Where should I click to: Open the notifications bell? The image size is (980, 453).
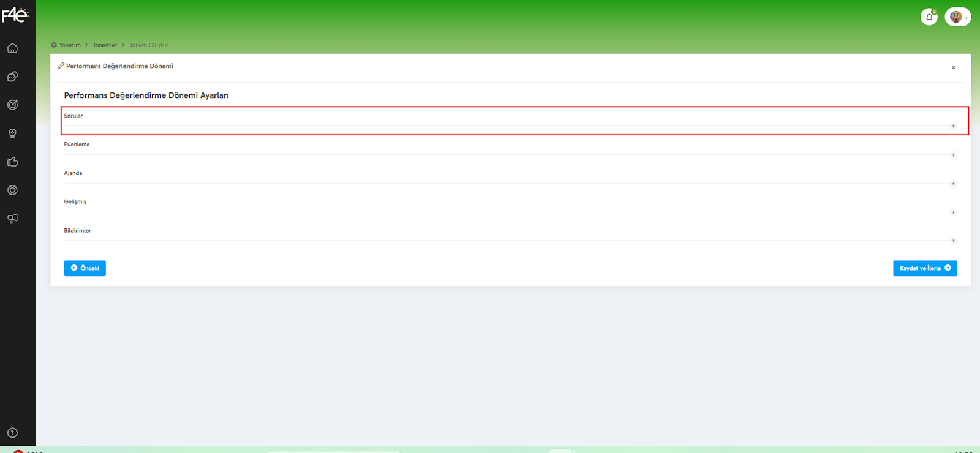coord(929,17)
